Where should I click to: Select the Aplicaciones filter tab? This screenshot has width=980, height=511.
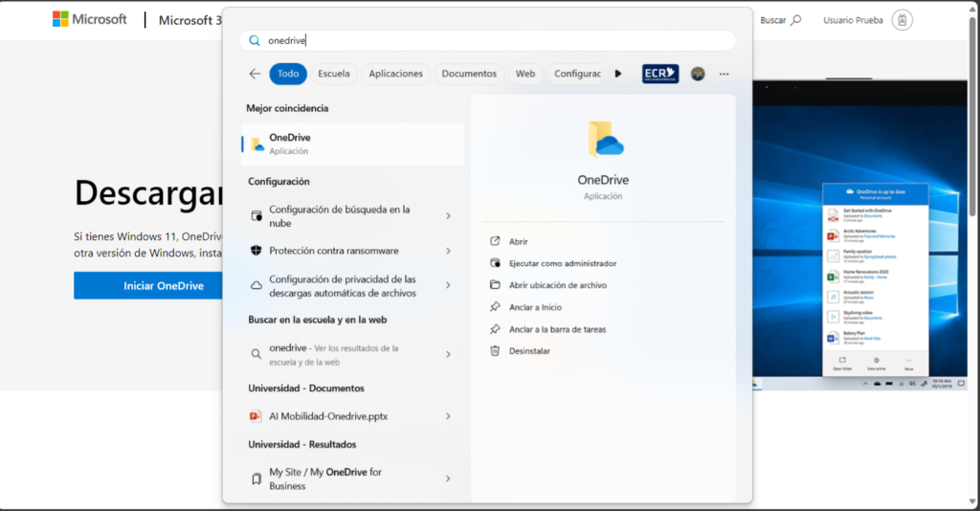(x=395, y=74)
